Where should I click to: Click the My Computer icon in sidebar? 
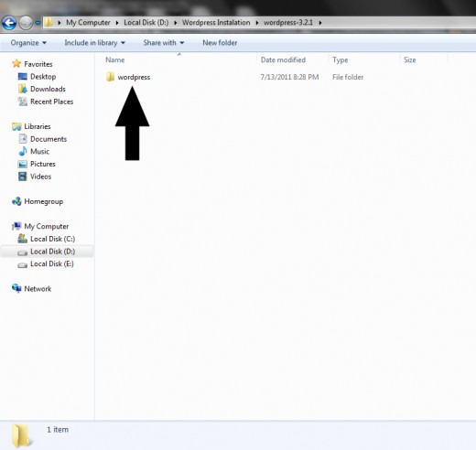[16, 226]
